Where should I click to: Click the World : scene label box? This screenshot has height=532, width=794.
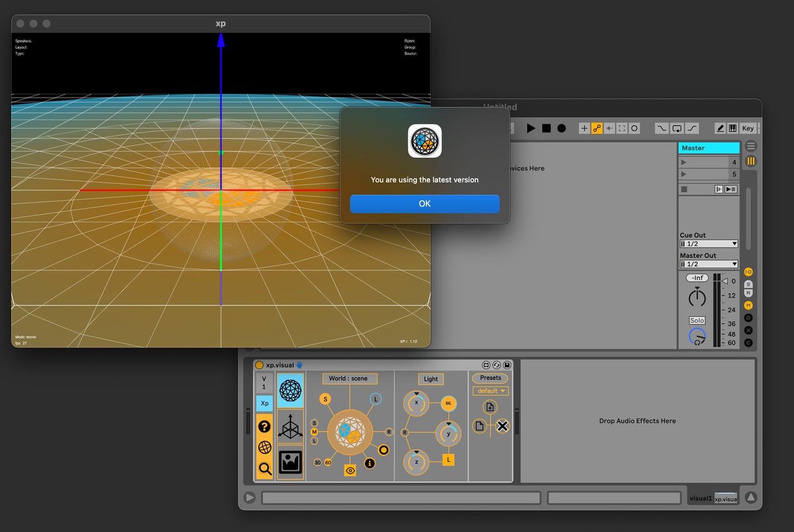pyautogui.click(x=349, y=378)
